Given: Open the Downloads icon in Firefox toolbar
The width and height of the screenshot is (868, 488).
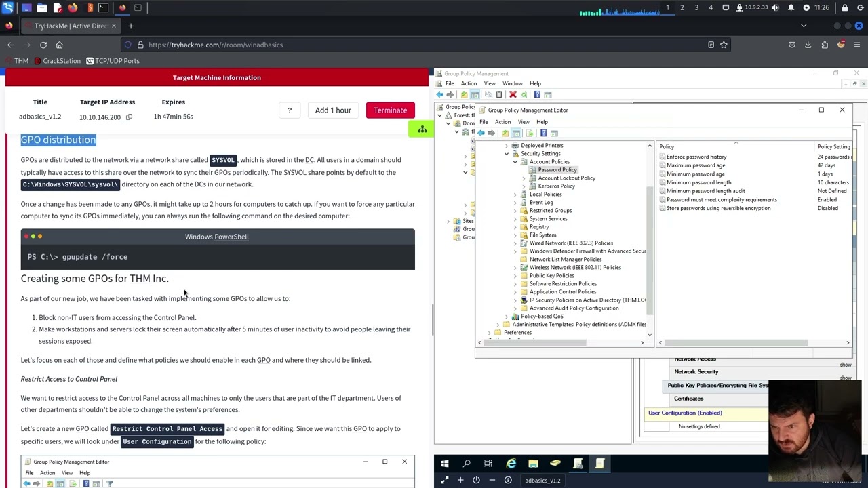Looking at the screenshot, I should click(x=808, y=45).
